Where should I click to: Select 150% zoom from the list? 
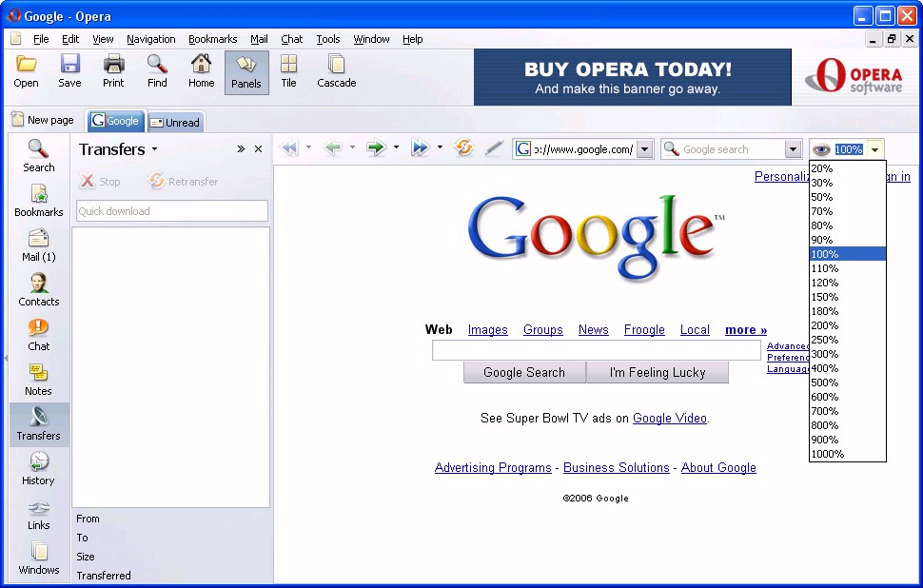pos(825,297)
